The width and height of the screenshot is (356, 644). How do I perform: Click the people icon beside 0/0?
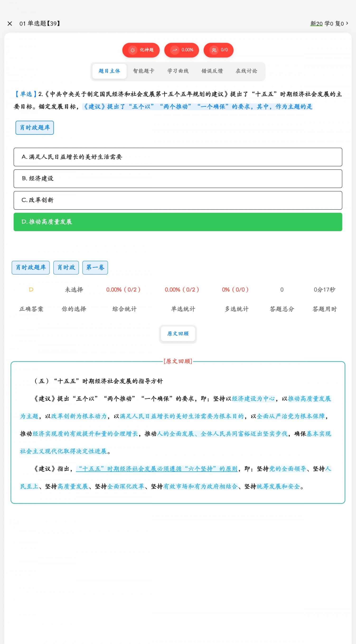[x=214, y=50]
